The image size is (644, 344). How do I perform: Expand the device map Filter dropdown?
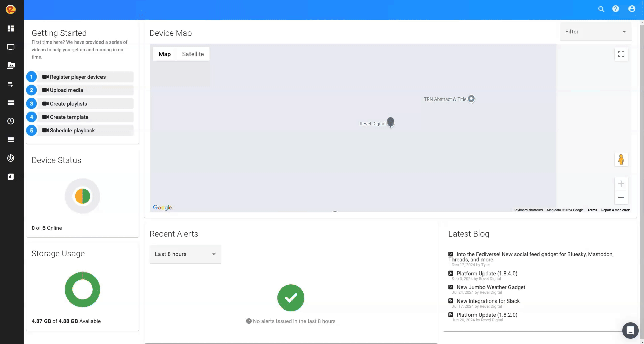coord(595,32)
